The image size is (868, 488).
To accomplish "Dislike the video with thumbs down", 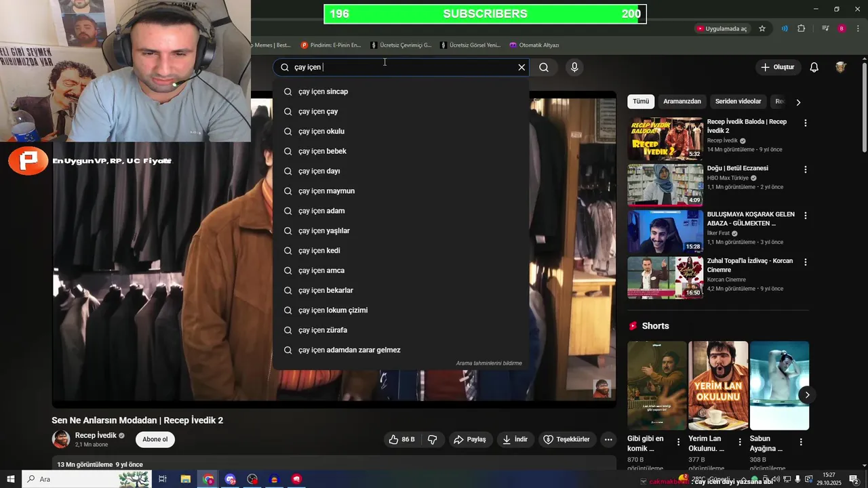I will [433, 439].
